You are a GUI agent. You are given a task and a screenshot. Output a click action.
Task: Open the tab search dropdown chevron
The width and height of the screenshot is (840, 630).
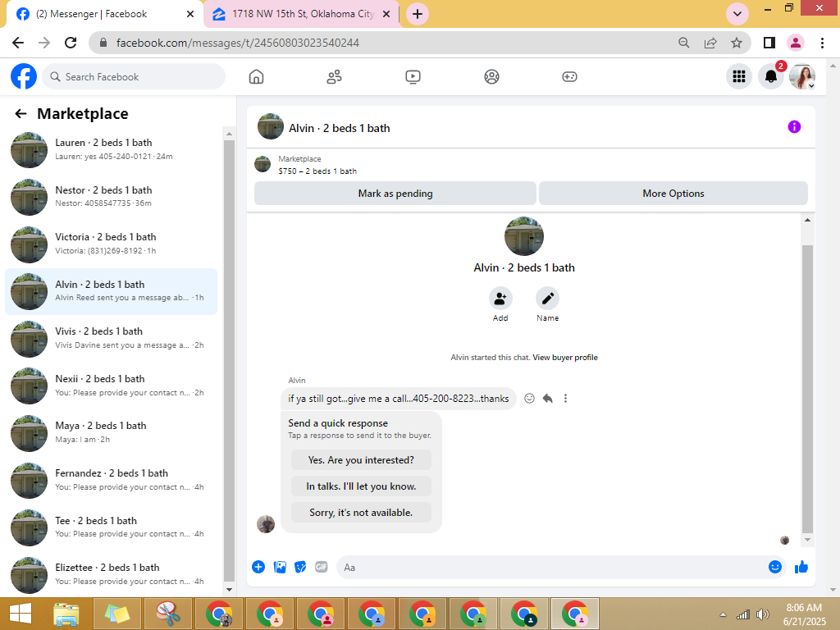737,14
